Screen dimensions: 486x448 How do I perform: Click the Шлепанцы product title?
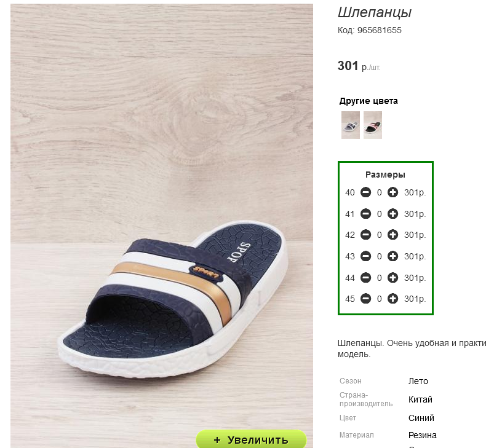point(375,12)
